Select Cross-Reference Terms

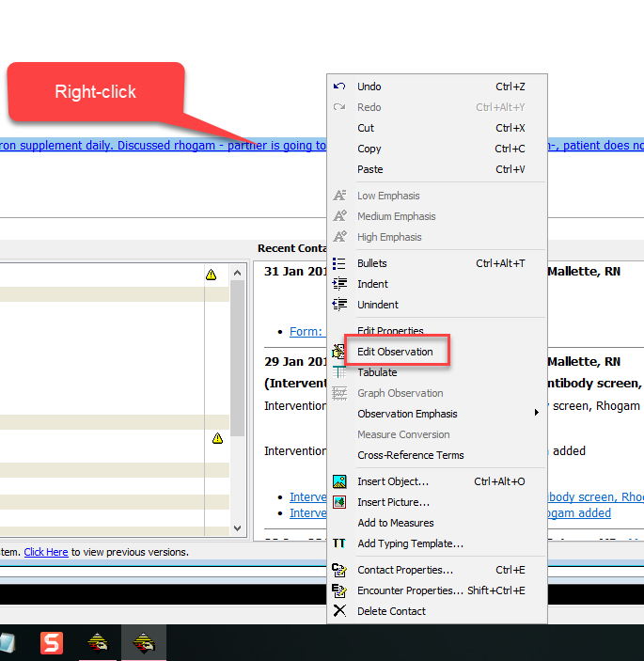437,455
